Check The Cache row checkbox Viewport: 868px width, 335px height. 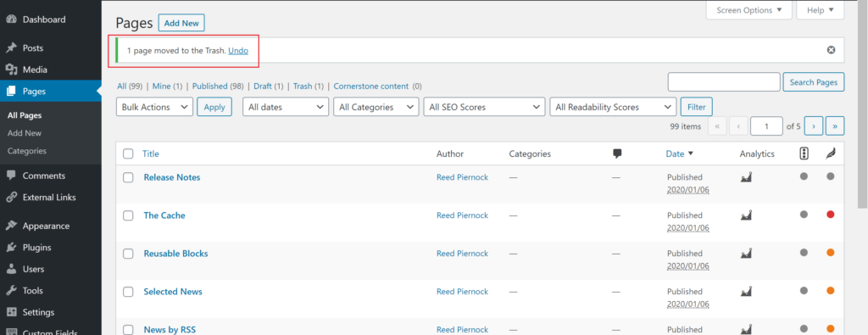click(x=129, y=216)
